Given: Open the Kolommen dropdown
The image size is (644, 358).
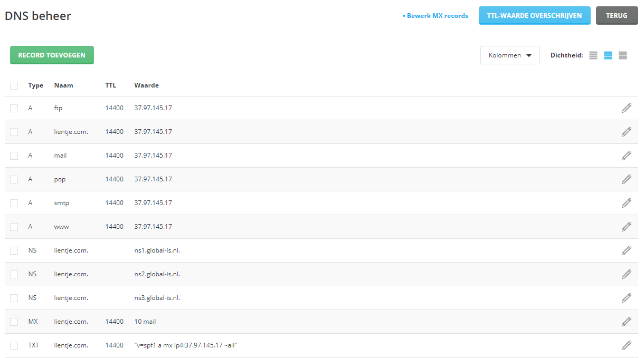Looking at the screenshot, I should pos(510,55).
